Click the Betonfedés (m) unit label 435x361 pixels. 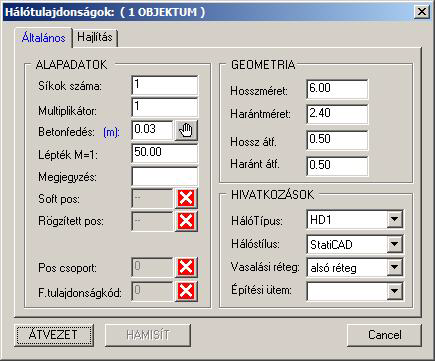pos(111,132)
